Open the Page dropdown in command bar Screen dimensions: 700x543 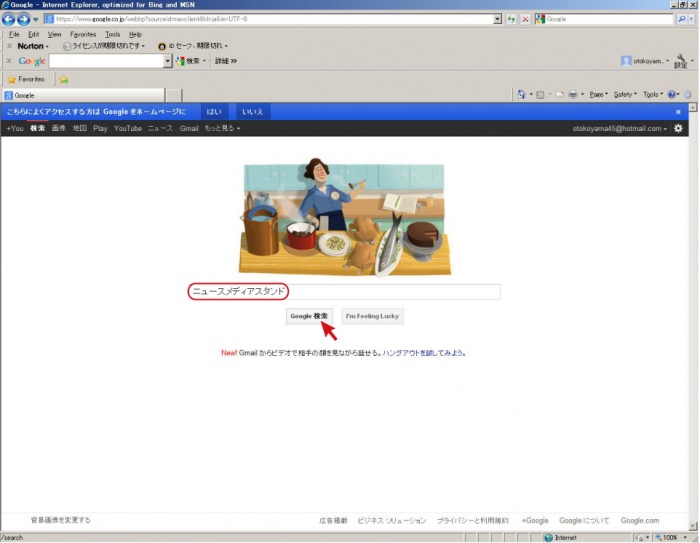(598, 95)
